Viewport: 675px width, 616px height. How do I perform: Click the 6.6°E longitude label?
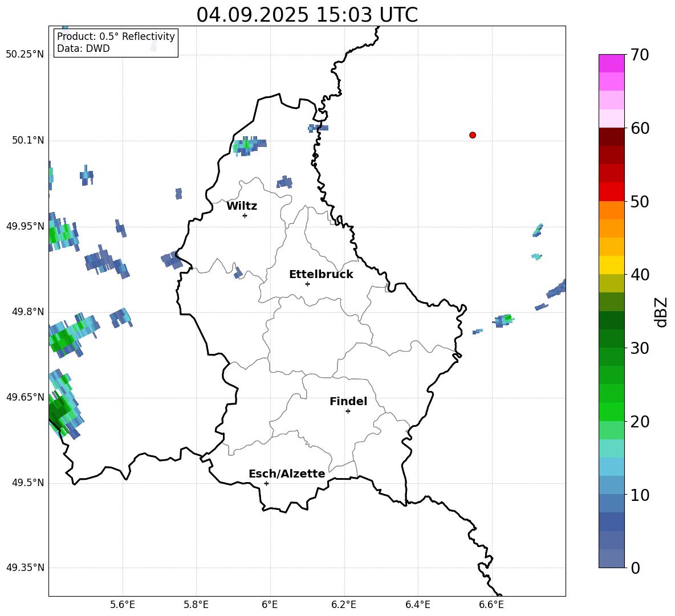[x=491, y=605]
